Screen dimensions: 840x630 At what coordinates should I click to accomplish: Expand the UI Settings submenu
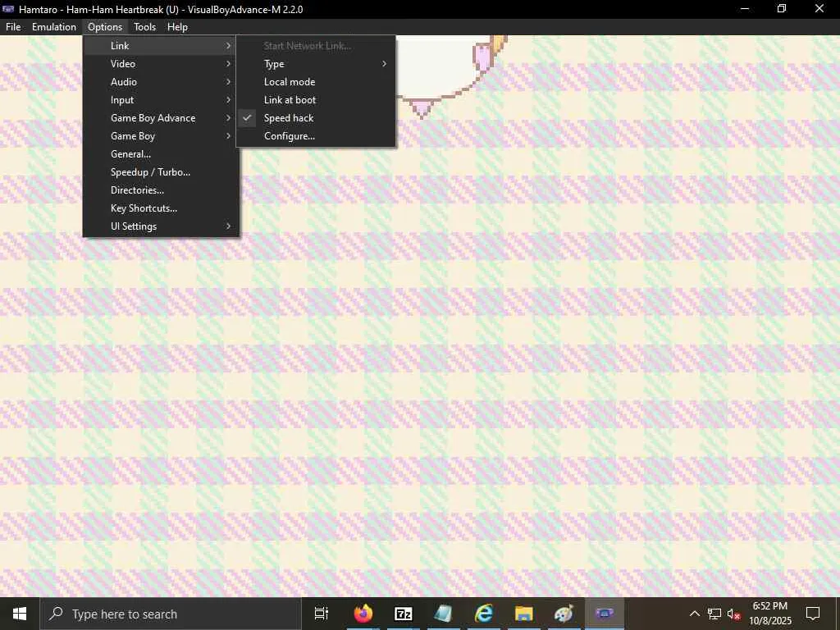pyautogui.click(x=161, y=226)
